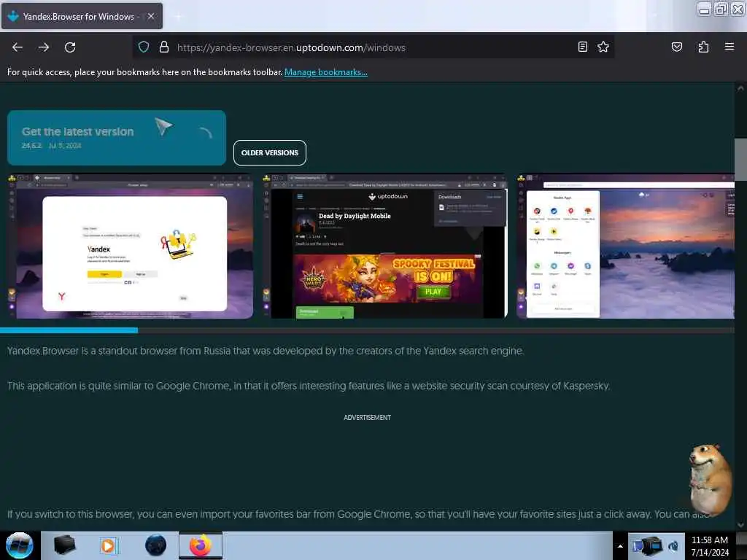The height and width of the screenshot is (560, 747).
Task: Show hidden system tray icons
Action: [x=620, y=546]
